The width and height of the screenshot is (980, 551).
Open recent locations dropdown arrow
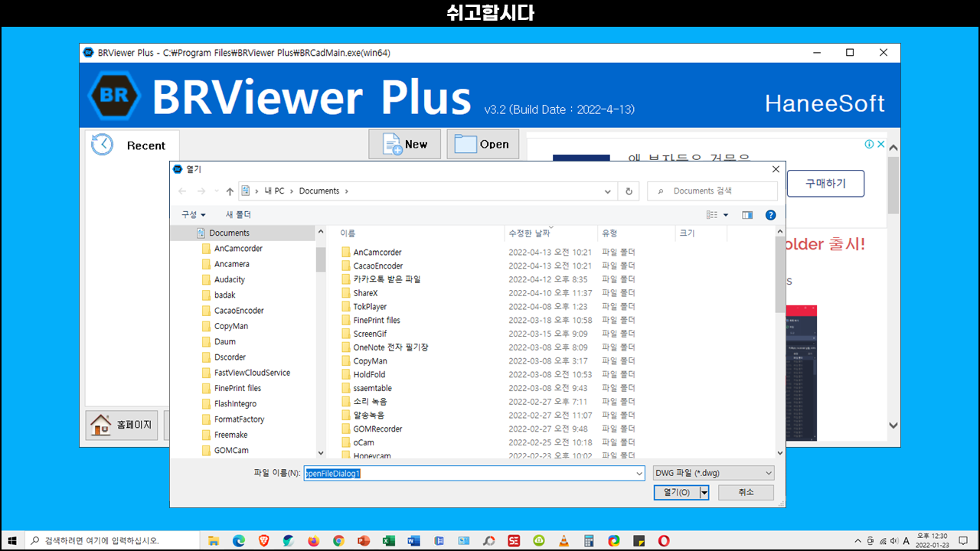point(215,191)
